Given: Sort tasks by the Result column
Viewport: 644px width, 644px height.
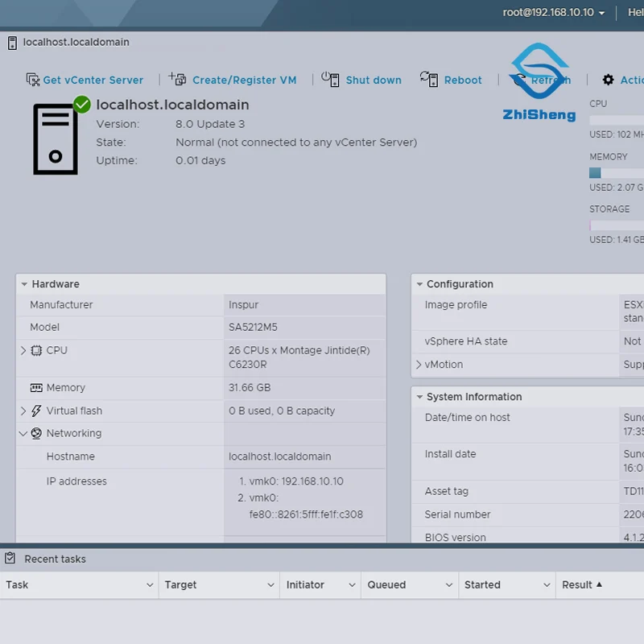Looking at the screenshot, I should coord(577,585).
